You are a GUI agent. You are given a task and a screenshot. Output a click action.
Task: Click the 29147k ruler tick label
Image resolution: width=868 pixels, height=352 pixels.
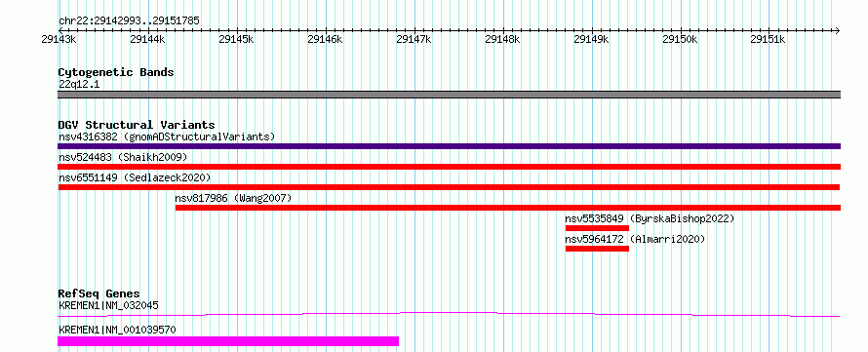[414, 40]
